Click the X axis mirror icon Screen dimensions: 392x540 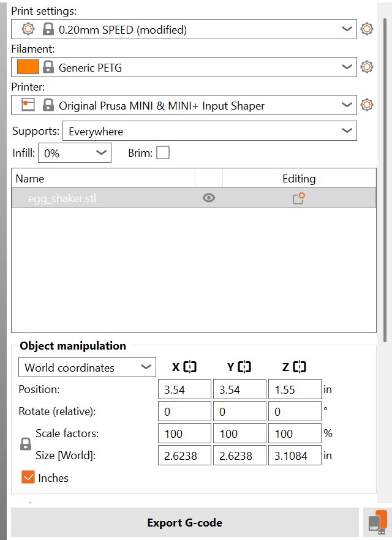click(x=190, y=367)
